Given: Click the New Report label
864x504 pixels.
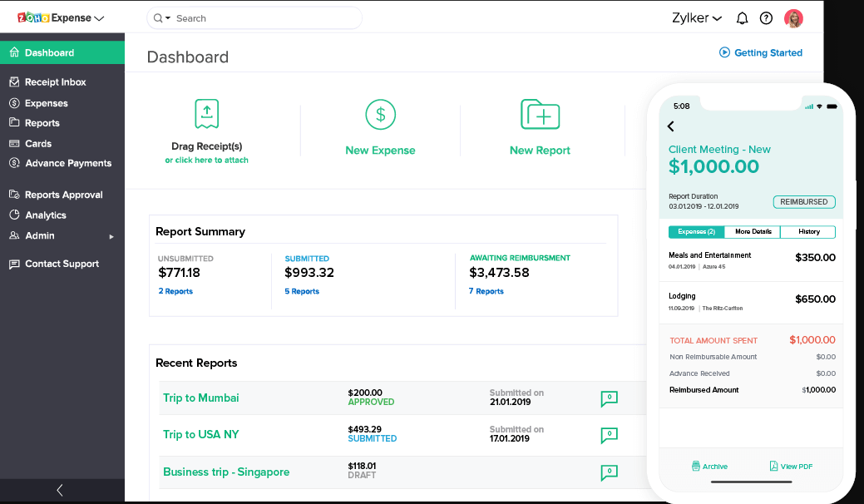Looking at the screenshot, I should click(540, 151).
